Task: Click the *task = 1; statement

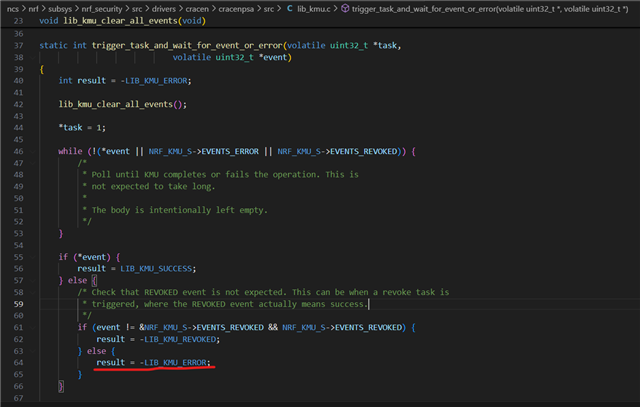Action: pos(82,128)
